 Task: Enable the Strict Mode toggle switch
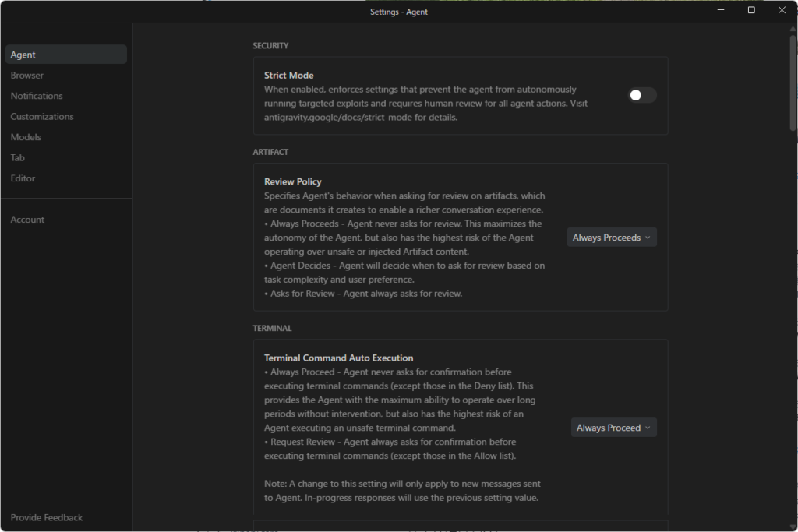642,95
